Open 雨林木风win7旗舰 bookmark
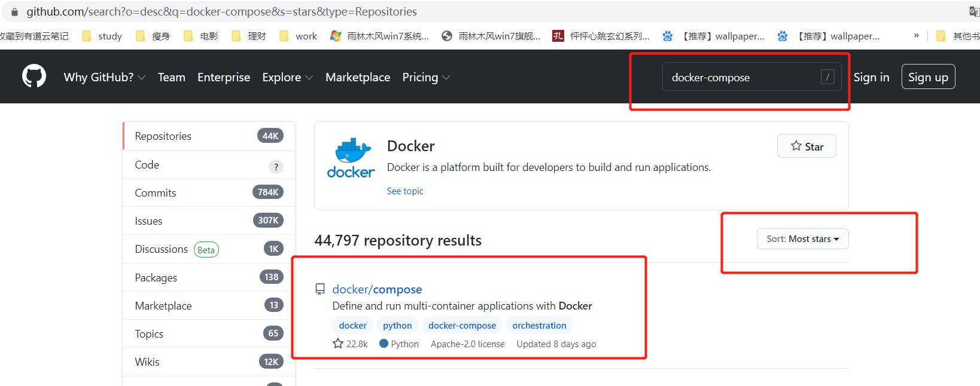This screenshot has width=980, height=386. point(491,36)
